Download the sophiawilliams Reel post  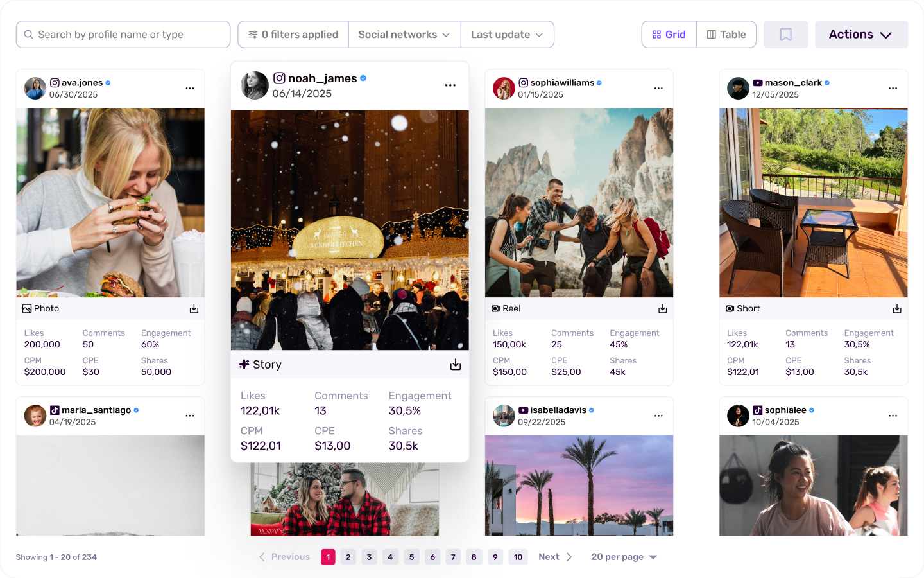pyautogui.click(x=662, y=309)
